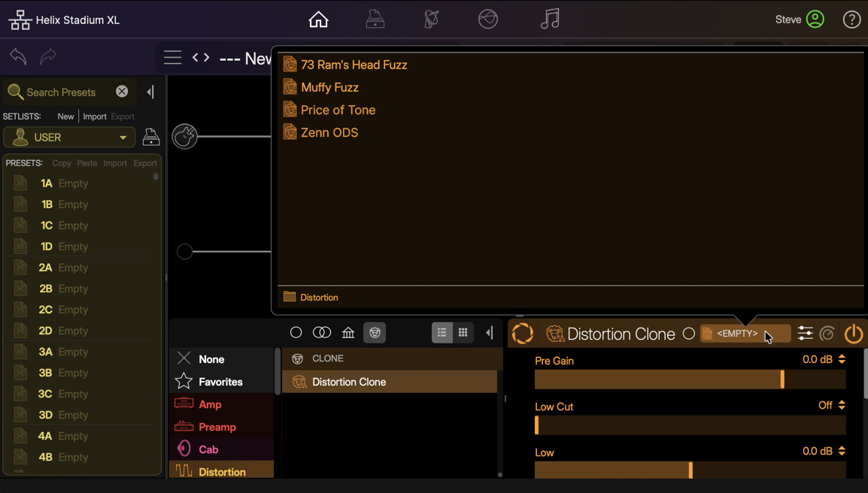The height and width of the screenshot is (493, 868).
Task: Toggle the clone lion-head filter
Action: (375, 332)
